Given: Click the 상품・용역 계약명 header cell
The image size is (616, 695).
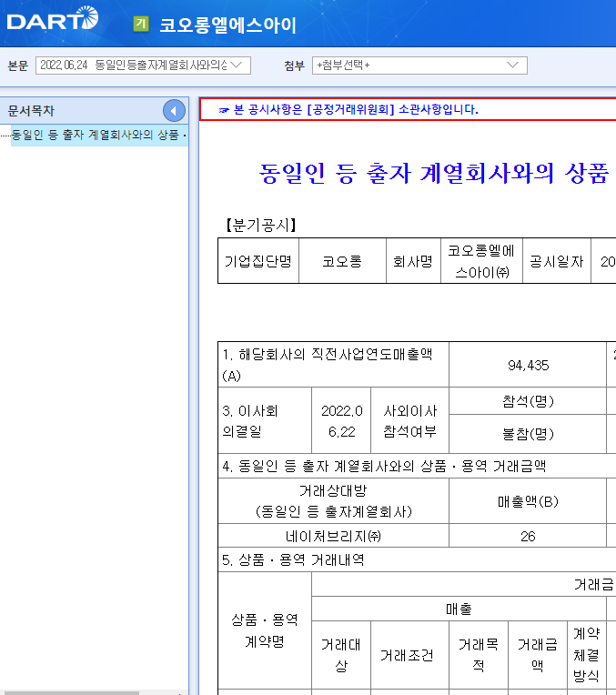Looking at the screenshot, I should [x=265, y=630].
